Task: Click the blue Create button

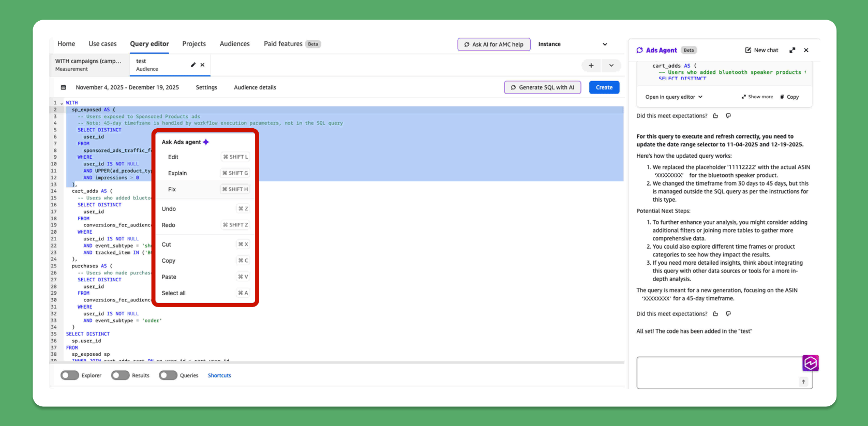Action: click(x=604, y=87)
